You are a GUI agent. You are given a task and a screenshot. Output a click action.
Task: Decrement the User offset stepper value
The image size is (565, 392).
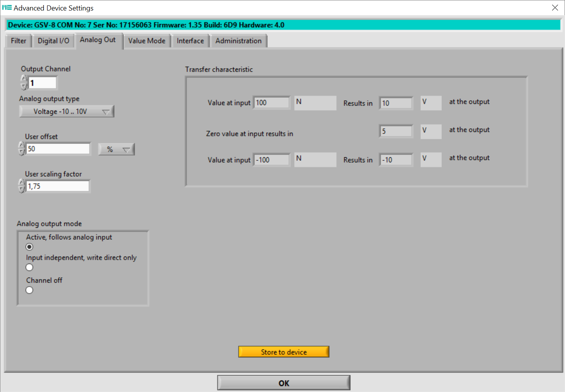22,152
